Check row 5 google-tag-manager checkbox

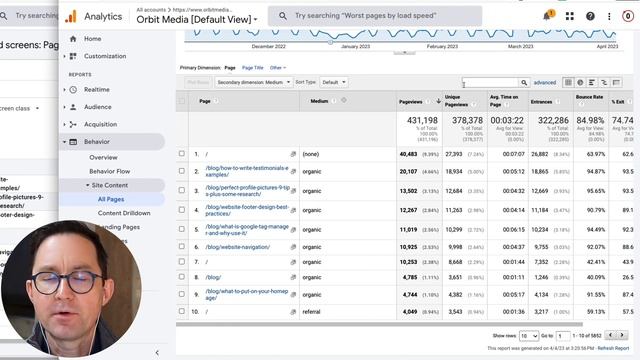pyautogui.click(x=182, y=229)
